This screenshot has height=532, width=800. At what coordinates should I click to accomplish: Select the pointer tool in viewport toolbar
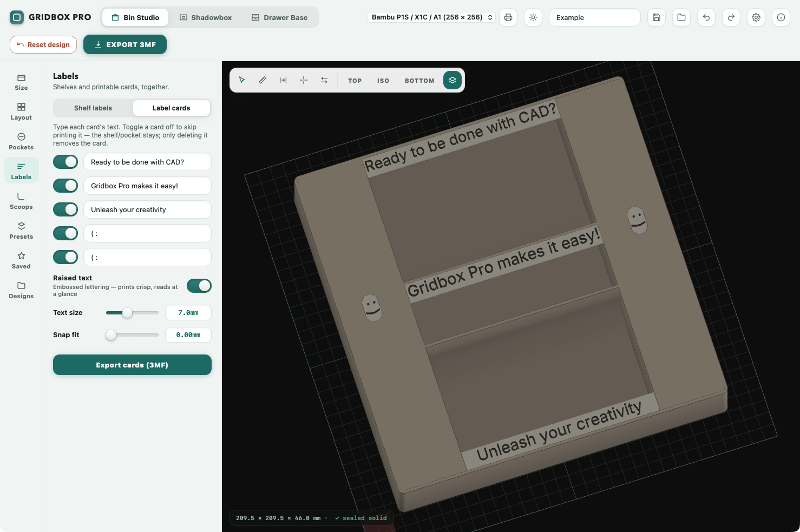coord(242,80)
